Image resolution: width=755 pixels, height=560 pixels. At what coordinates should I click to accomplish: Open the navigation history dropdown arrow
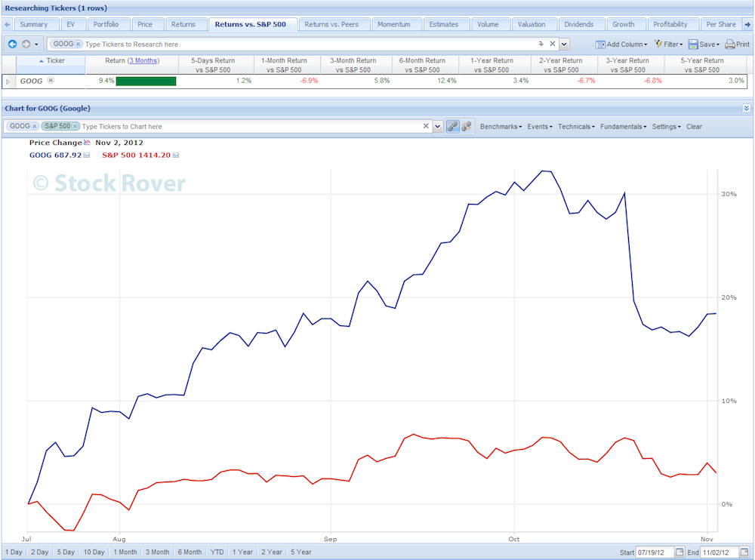pos(36,45)
